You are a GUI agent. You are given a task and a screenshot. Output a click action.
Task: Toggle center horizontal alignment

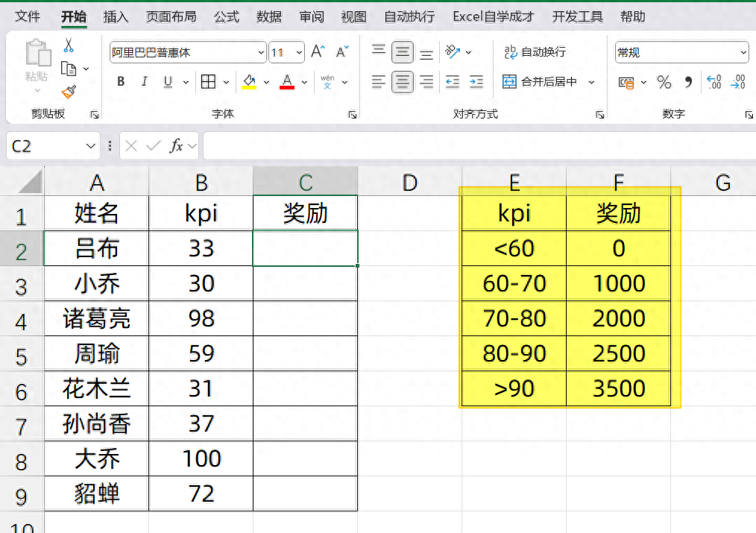pyautogui.click(x=402, y=82)
